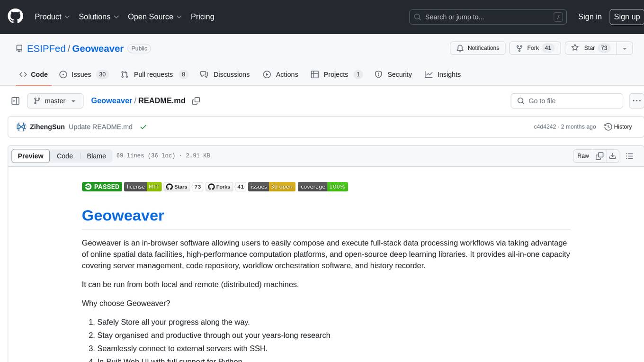Open ZihengSun's avatar

click(x=21, y=127)
